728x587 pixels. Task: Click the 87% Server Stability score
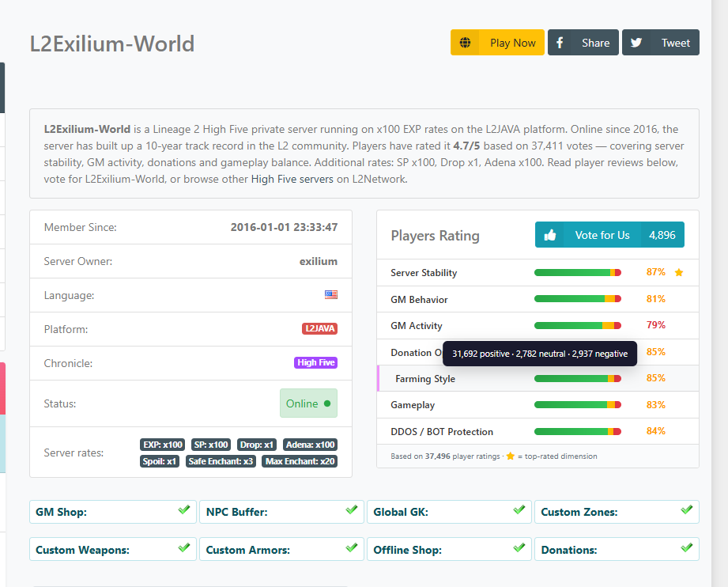click(655, 272)
